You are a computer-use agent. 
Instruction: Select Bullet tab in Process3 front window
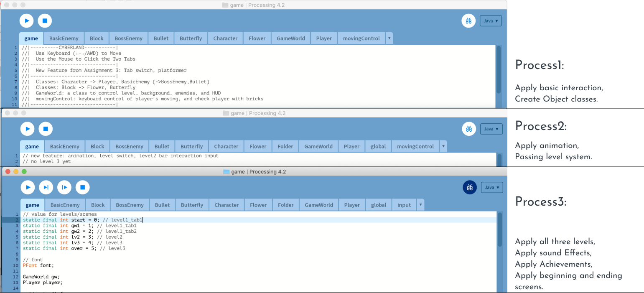pos(162,205)
